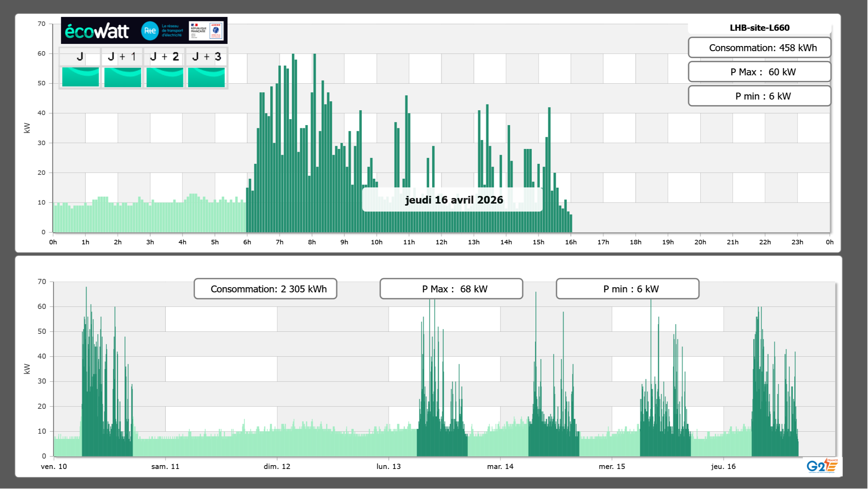This screenshot has height=489, width=868.
Task: Click the 12h mark on daily axis
Action: pos(441,242)
